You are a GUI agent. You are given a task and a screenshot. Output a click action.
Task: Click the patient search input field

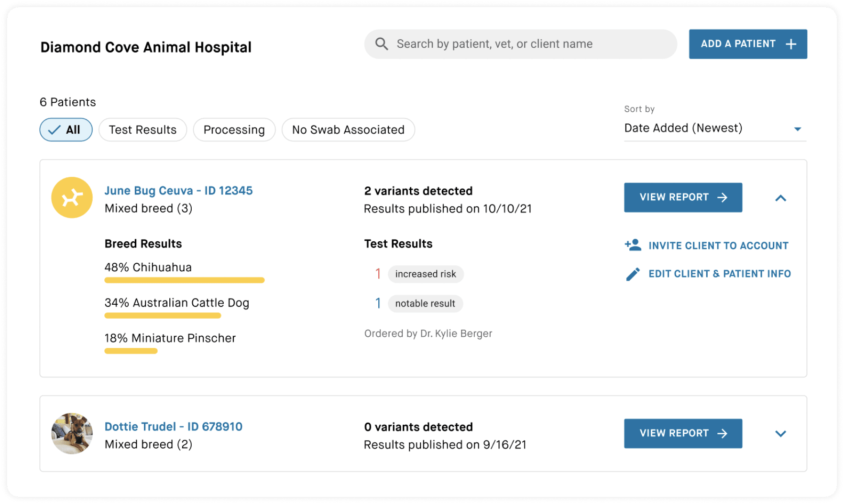pyautogui.click(x=526, y=44)
